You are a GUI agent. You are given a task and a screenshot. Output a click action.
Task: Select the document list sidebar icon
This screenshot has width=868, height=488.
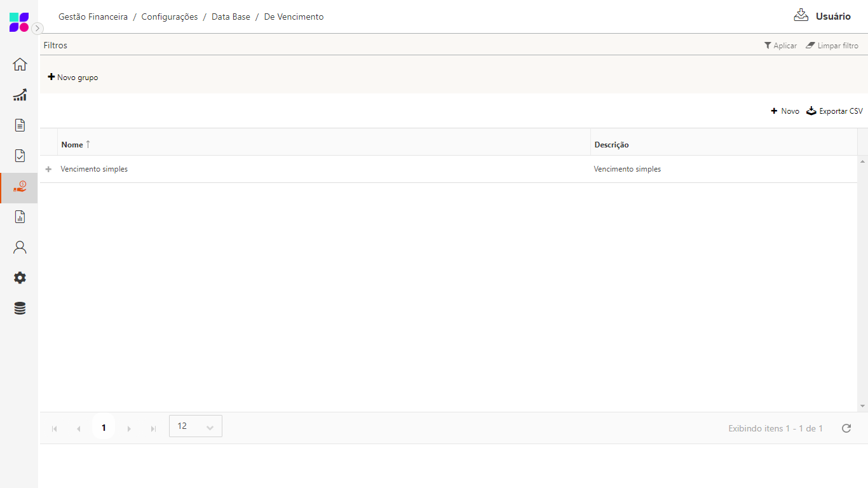(20, 125)
